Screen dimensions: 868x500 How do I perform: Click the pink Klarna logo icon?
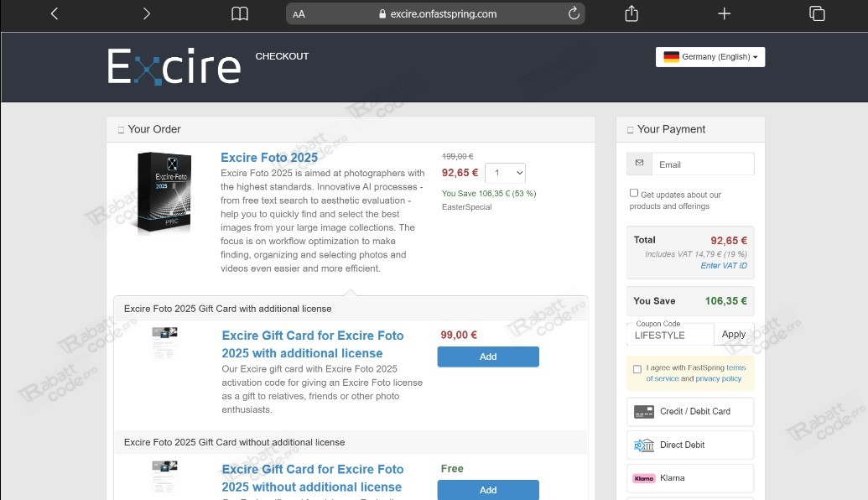(644, 478)
